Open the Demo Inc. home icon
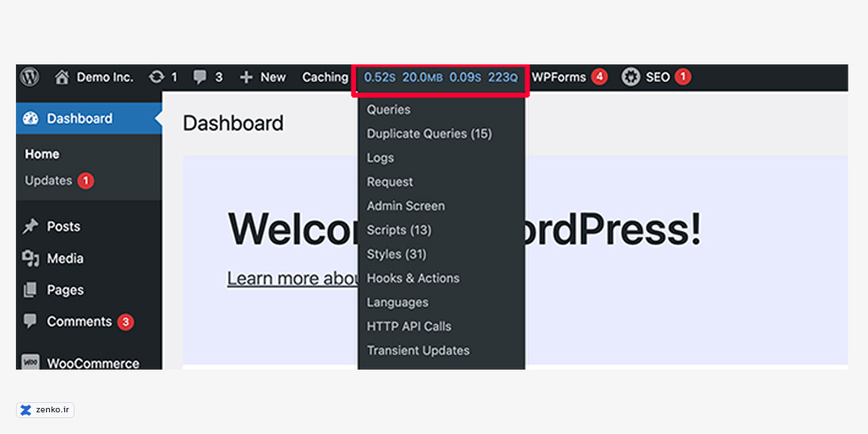This screenshot has width=868, height=434. click(62, 77)
